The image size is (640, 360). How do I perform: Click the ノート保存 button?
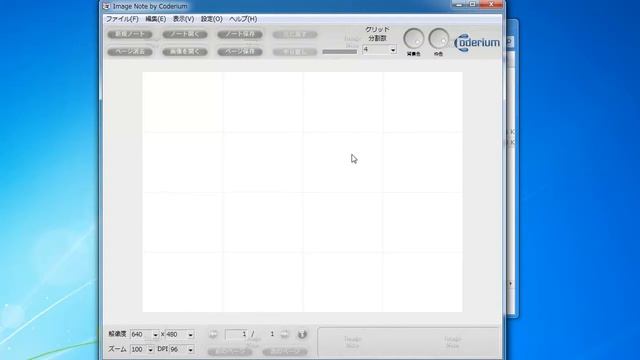(x=240, y=34)
